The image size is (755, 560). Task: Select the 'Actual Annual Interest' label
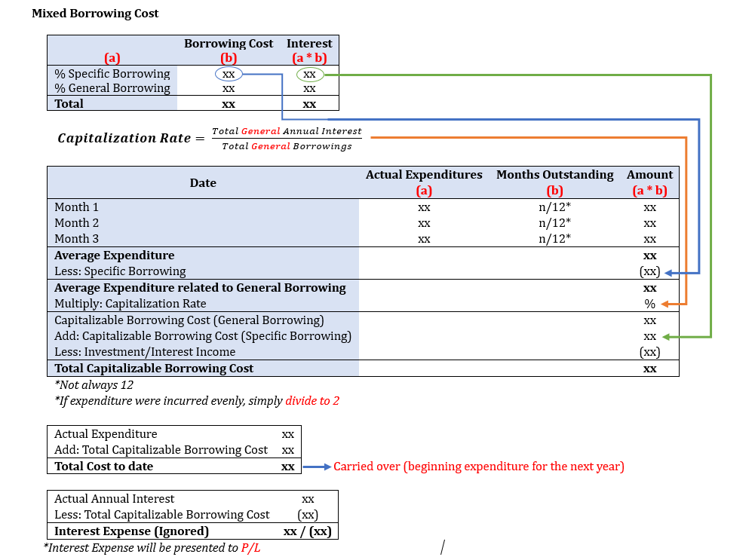[x=114, y=499]
